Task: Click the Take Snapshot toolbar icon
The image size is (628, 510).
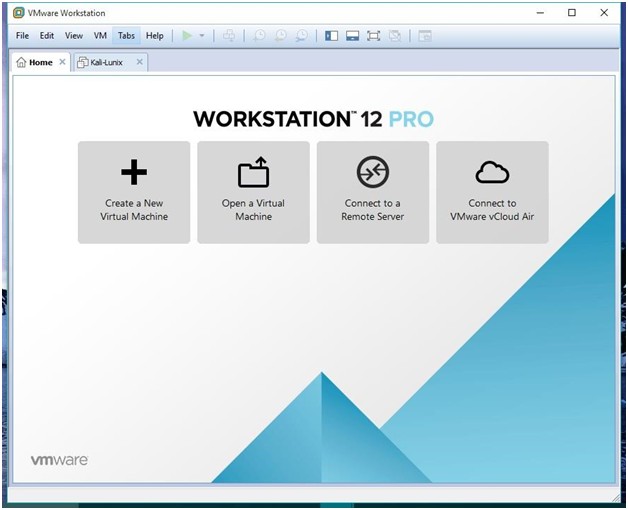Action: tap(260, 36)
